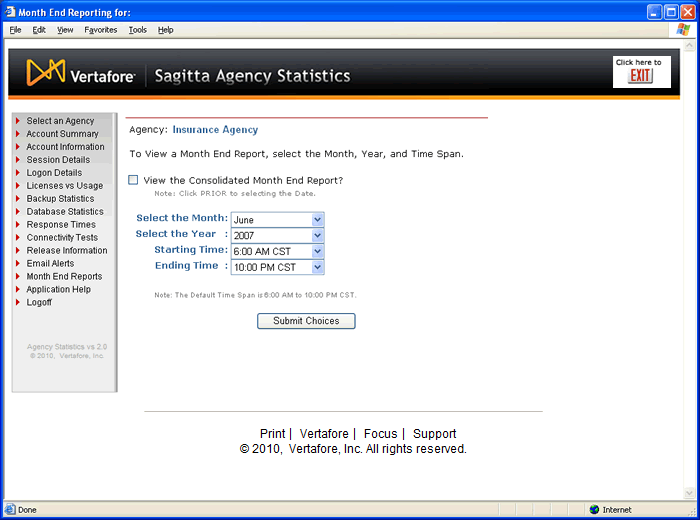Click the Internet Explorer page icon in title bar
The height and width of the screenshot is (520, 700).
tap(10, 12)
